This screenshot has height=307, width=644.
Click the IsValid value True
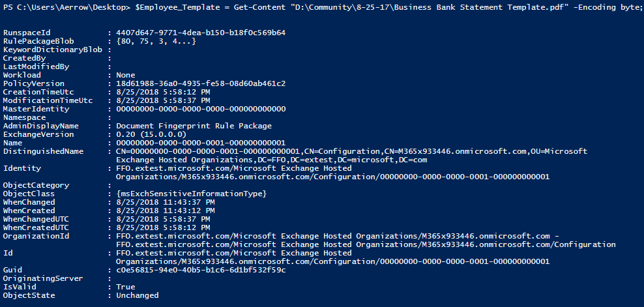[x=126, y=287]
